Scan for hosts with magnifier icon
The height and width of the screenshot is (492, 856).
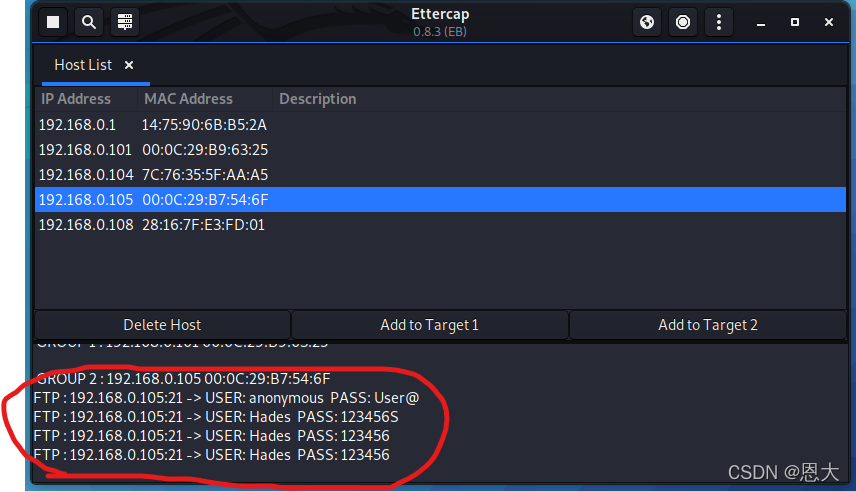pos(89,21)
